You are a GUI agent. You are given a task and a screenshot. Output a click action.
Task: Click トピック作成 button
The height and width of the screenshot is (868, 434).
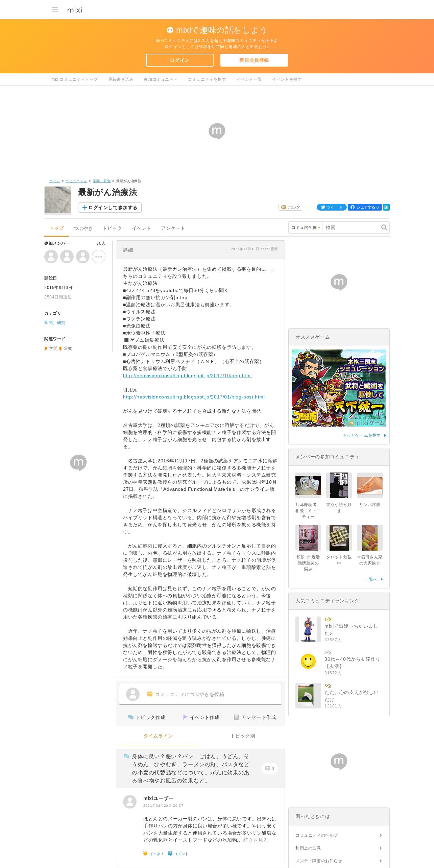pyautogui.click(x=147, y=717)
